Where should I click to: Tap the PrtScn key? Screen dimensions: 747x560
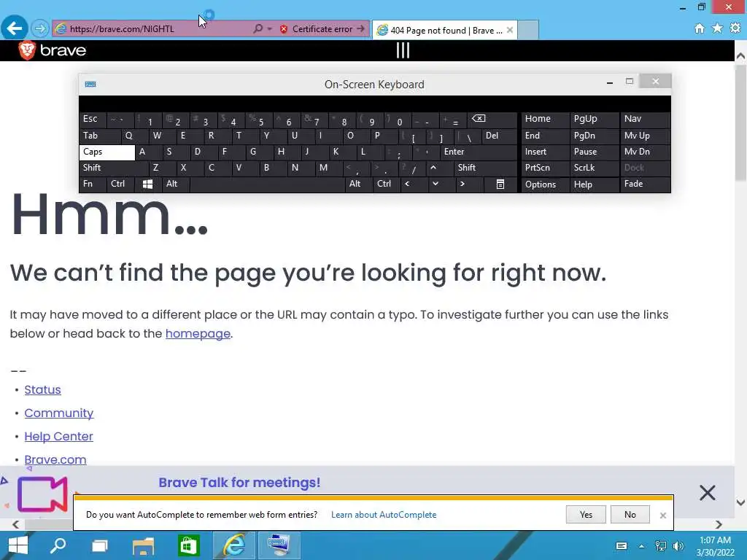tap(545, 168)
